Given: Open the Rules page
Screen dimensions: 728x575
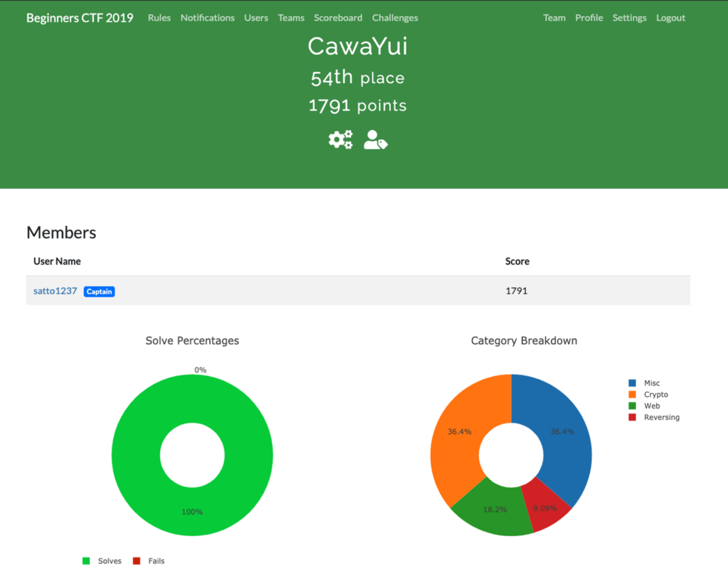Looking at the screenshot, I should [159, 18].
